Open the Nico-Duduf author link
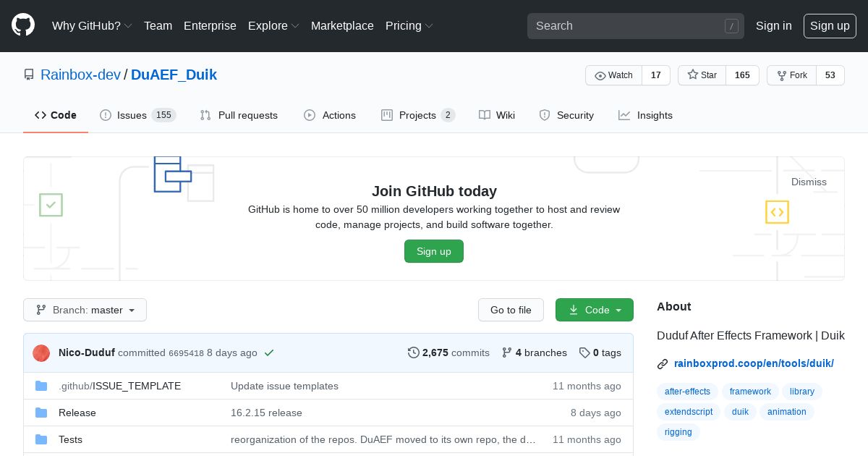This screenshot has width=868, height=456. (x=87, y=352)
